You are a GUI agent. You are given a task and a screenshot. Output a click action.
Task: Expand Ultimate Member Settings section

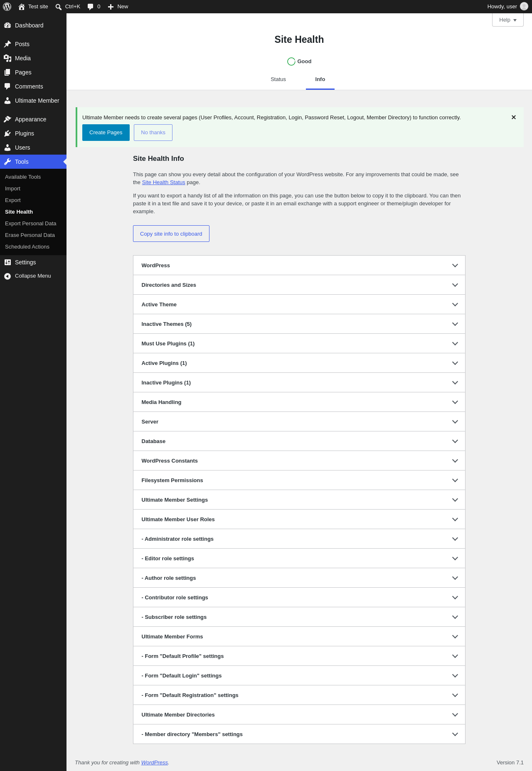[299, 500]
